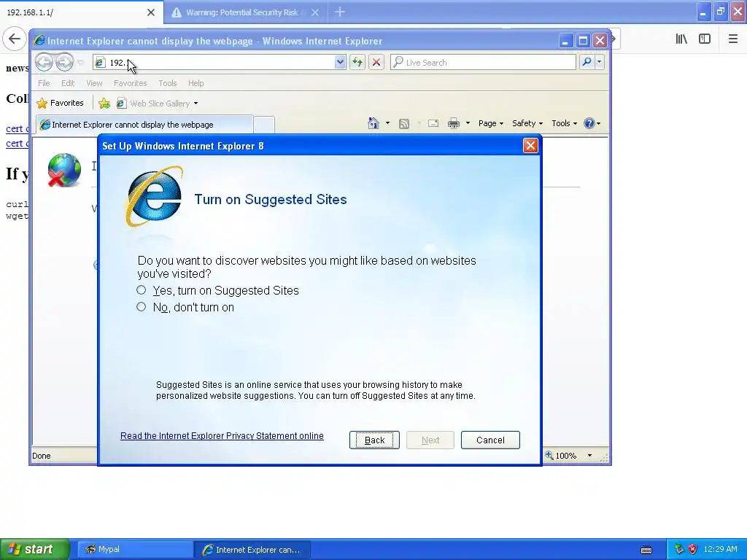
Task: Close the Potential Security Risk tab
Action: coord(315,12)
